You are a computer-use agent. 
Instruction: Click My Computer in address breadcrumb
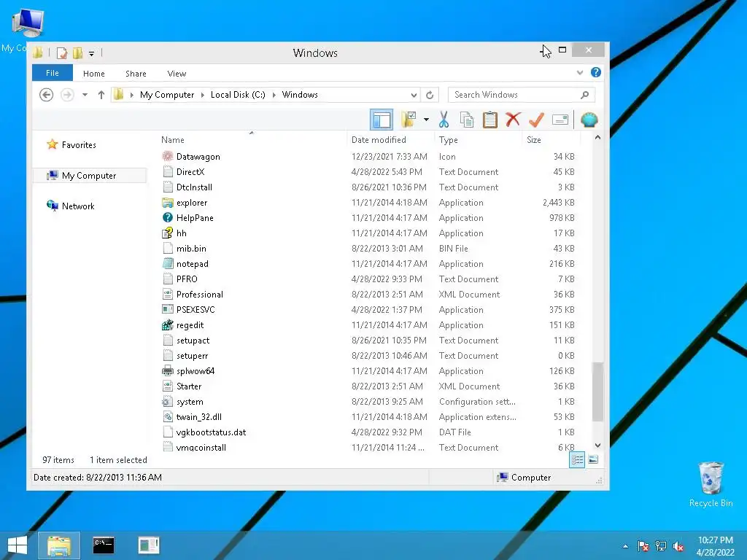pos(167,95)
